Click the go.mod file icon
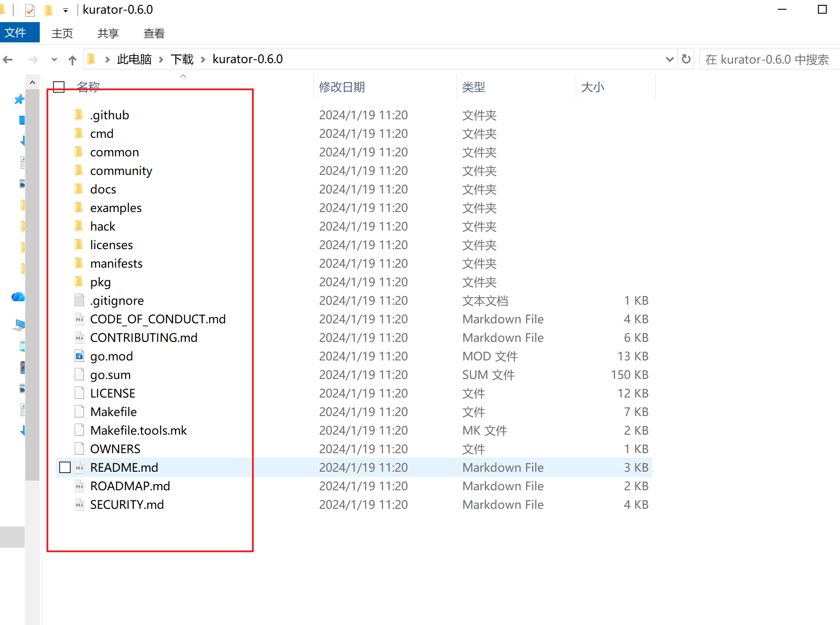 click(x=80, y=356)
